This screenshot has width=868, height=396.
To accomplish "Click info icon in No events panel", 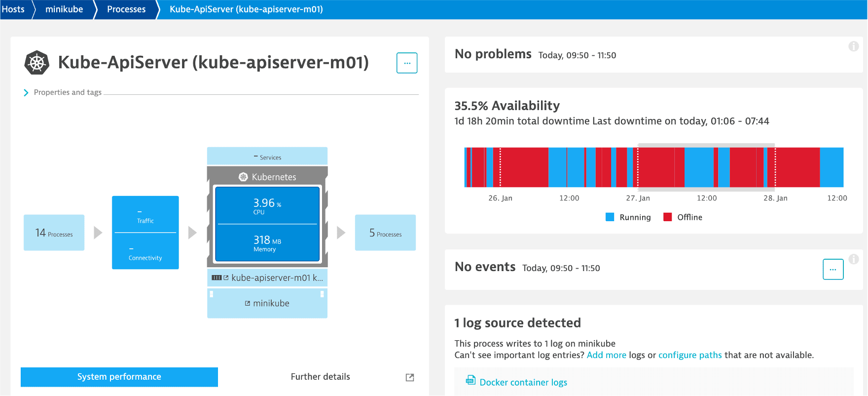I will (854, 259).
